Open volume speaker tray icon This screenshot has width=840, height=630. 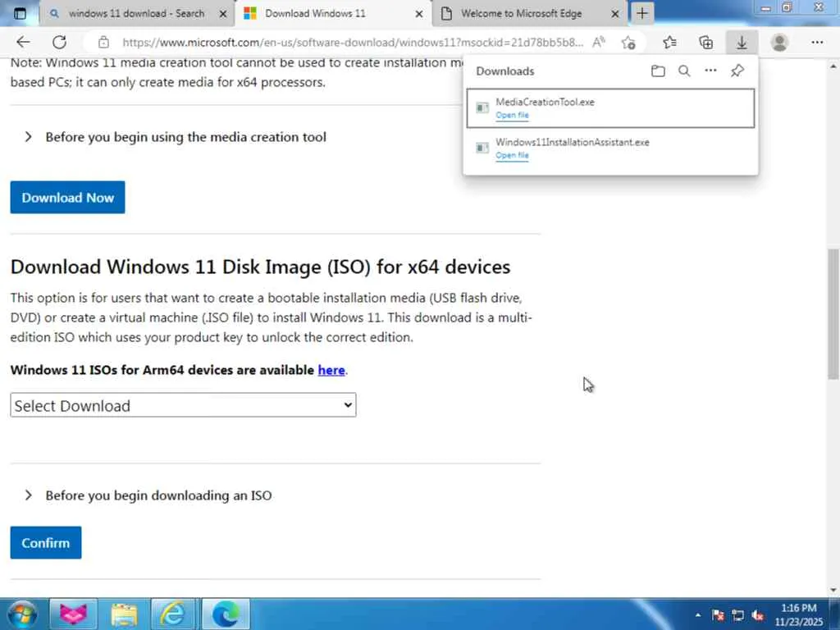757,615
